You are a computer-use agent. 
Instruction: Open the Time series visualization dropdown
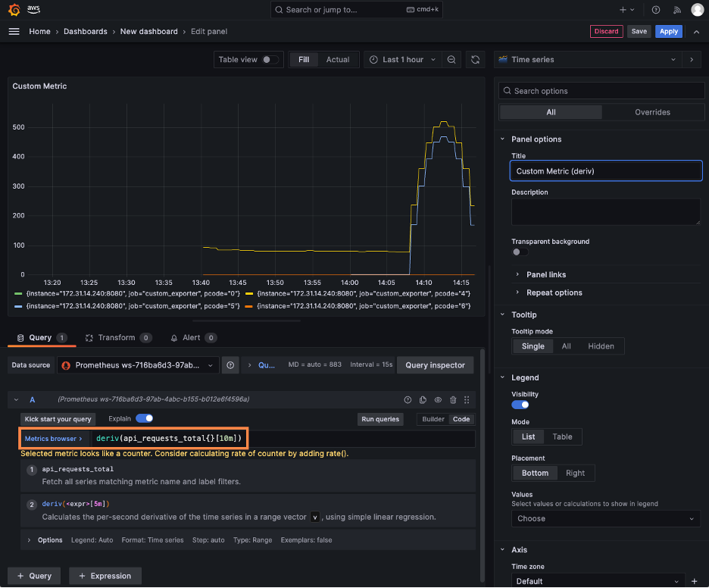tap(588, 60)
